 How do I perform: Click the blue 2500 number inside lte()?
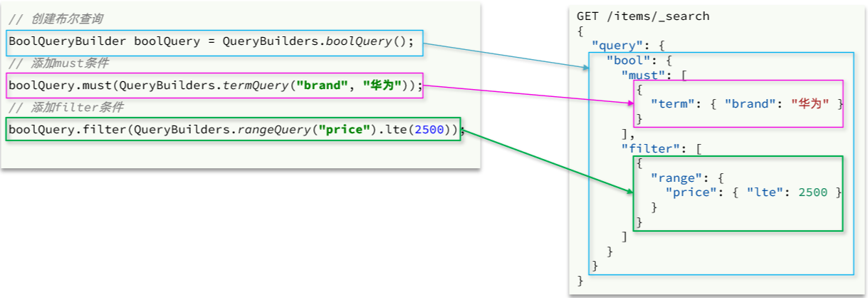[x=428, y=130]
